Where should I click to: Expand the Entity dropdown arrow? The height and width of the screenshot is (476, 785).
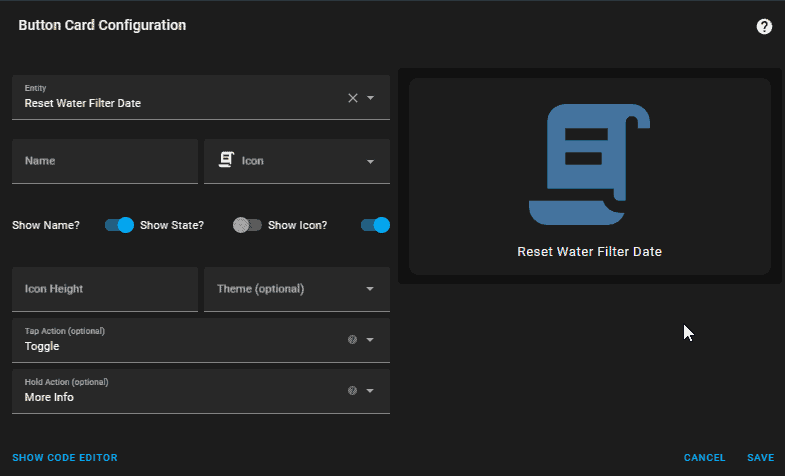pyautogui.click(x=370, y=98)
